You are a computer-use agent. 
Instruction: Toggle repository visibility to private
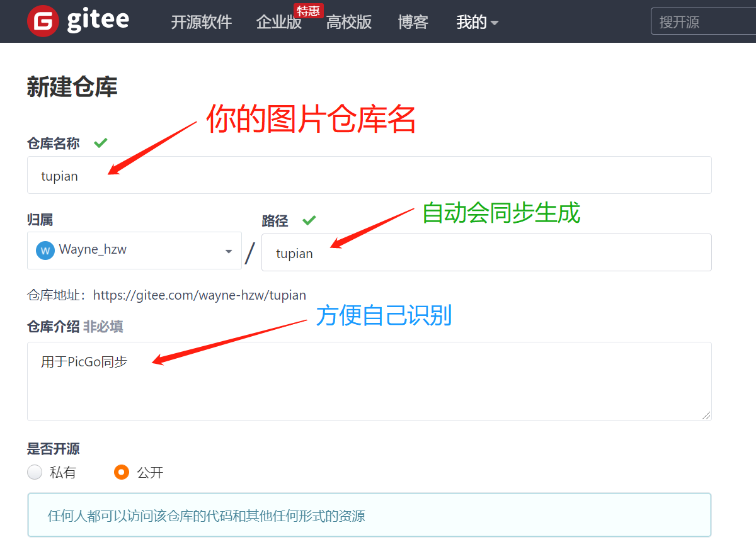[x=35, y=471]
